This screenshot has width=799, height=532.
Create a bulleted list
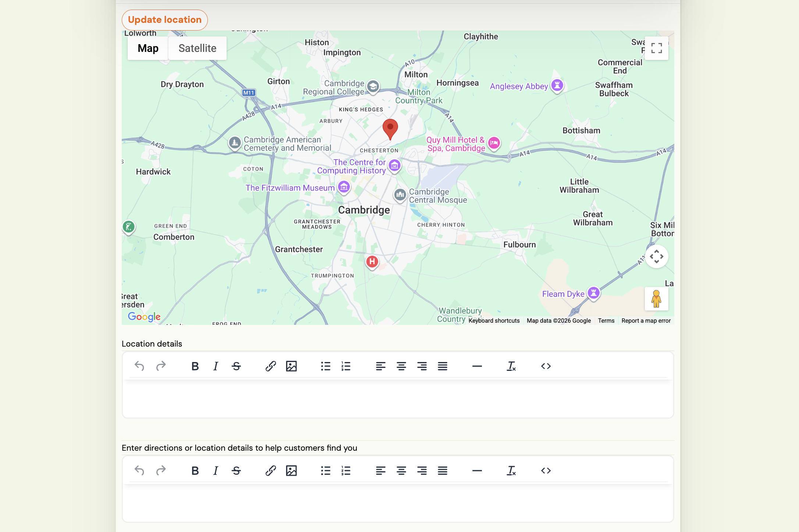pos(326,366)
